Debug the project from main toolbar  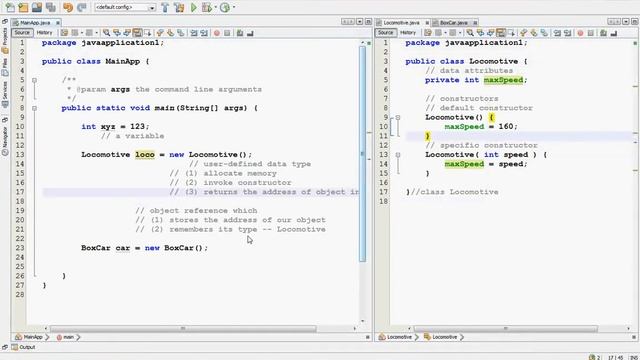click(207, 7)
